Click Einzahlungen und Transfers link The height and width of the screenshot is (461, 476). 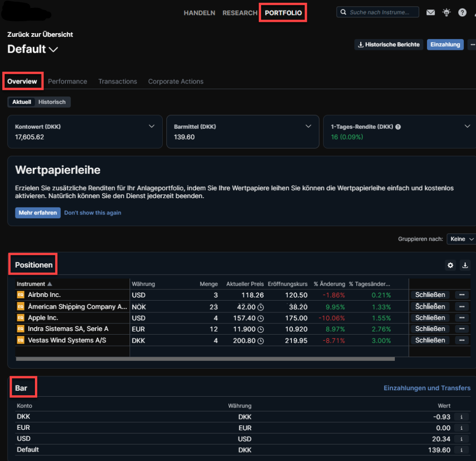click(x=427, y=388)
